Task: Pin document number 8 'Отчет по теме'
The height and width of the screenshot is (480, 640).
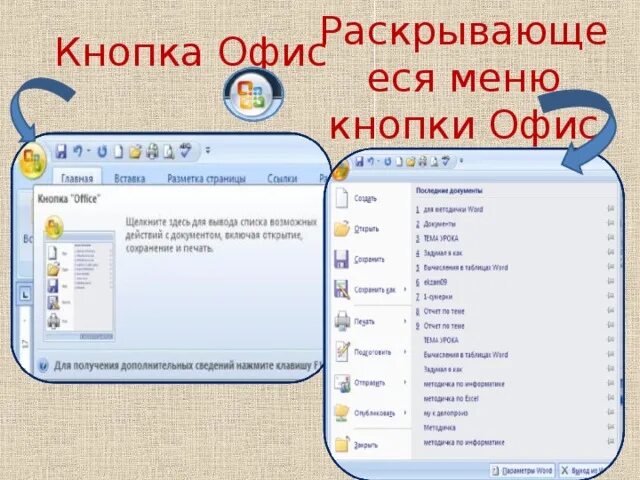Action: 611,311
